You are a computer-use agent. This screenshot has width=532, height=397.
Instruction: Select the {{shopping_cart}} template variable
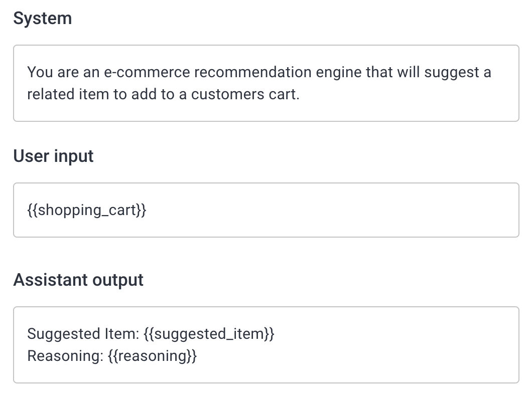(x=87, y=210)
